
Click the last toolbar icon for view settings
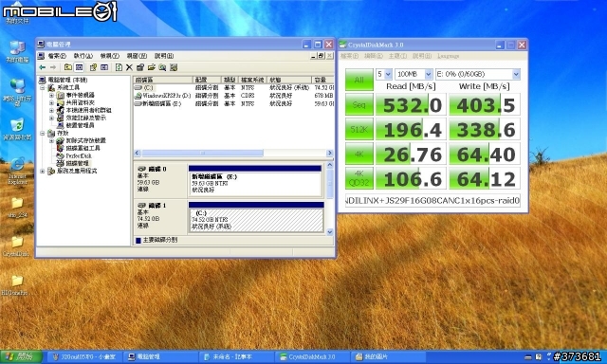174,67
